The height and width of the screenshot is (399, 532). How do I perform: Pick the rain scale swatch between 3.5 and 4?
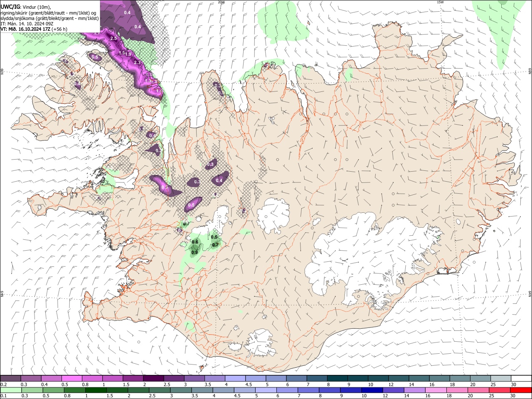tap(202, 390)
